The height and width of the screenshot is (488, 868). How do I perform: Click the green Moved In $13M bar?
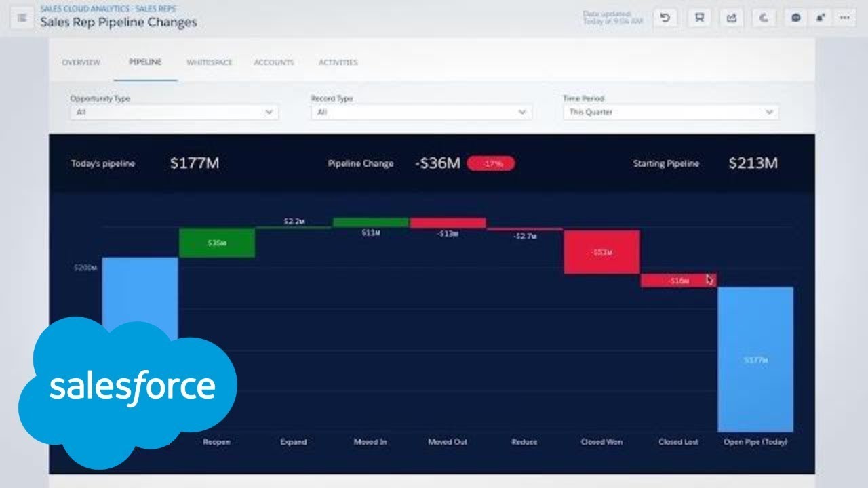(371, 222)
